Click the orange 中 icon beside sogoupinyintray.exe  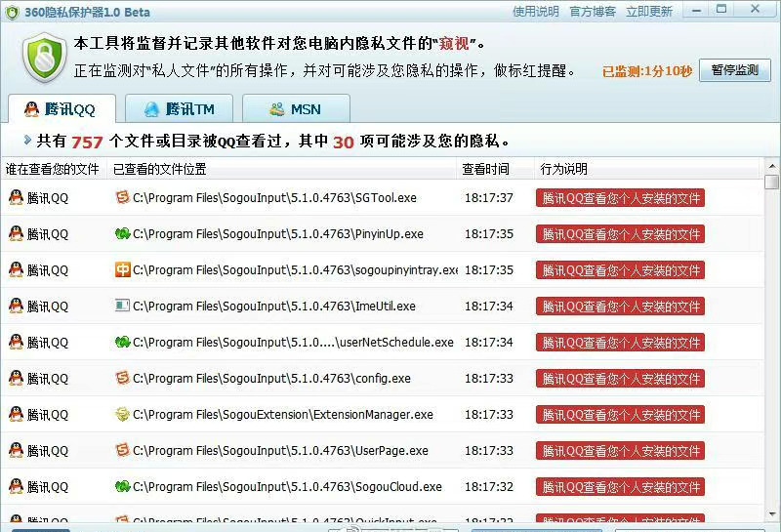(122, 269)
